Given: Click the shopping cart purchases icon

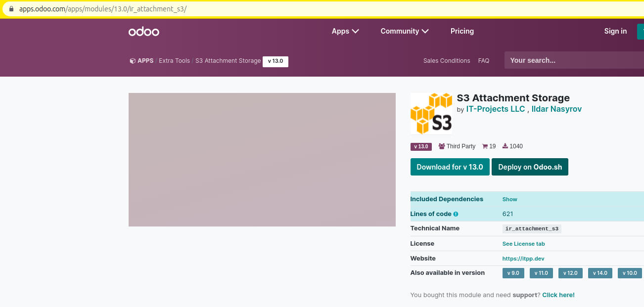Looking at the screenshot, I should point(485,146).
